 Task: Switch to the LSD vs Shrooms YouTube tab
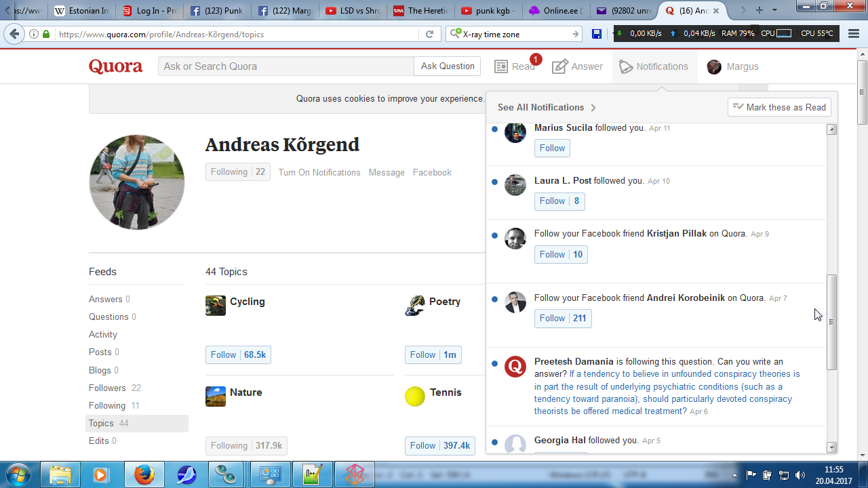click(x=353, y=10)
